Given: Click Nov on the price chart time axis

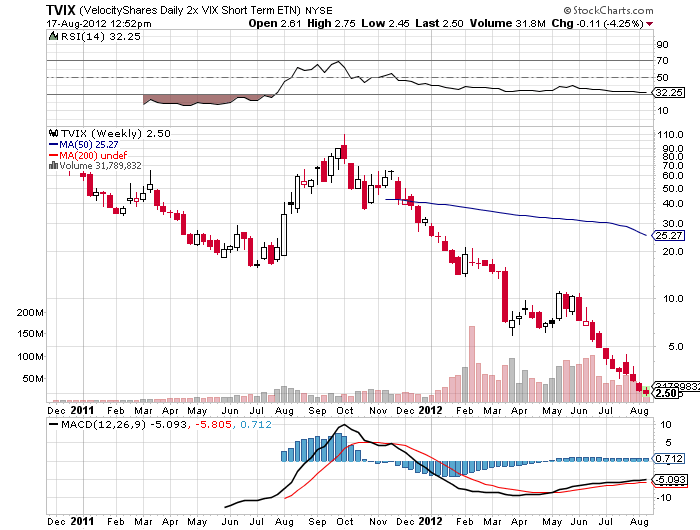Looking at the screenshot, I should coord(378,410).
